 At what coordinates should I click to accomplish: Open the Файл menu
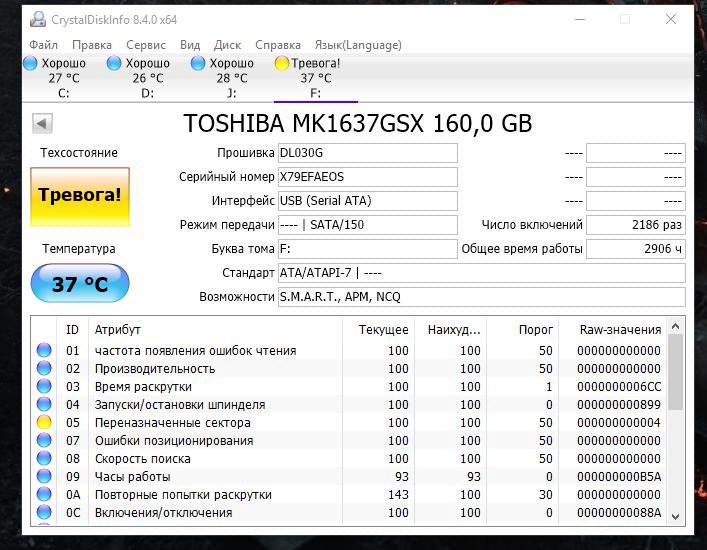[x=43, y=45]
